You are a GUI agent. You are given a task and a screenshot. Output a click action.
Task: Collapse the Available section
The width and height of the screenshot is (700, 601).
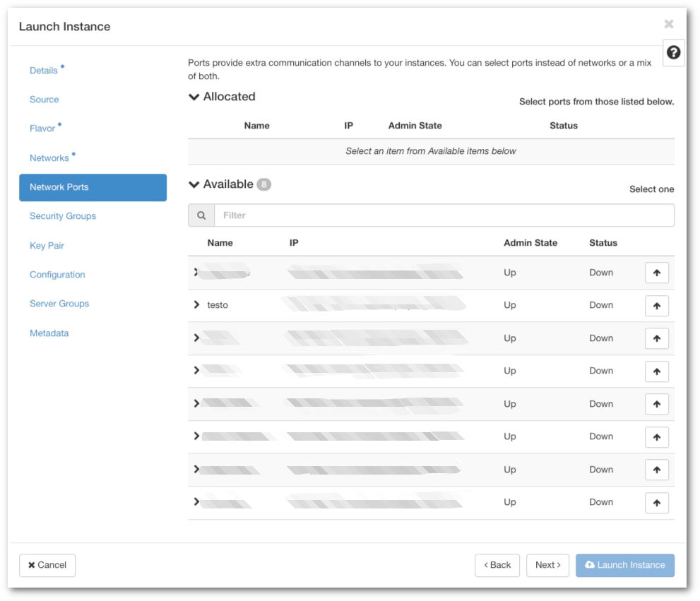pos(194,184)
